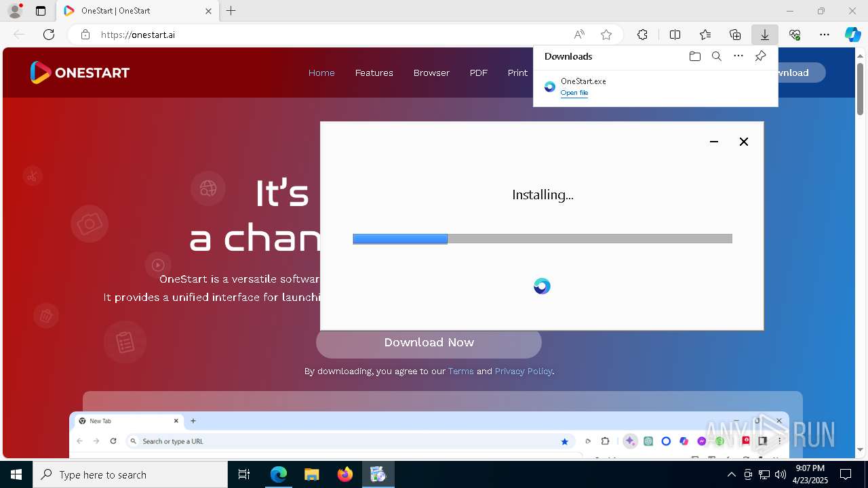Refresh the current page

point(49,35)
